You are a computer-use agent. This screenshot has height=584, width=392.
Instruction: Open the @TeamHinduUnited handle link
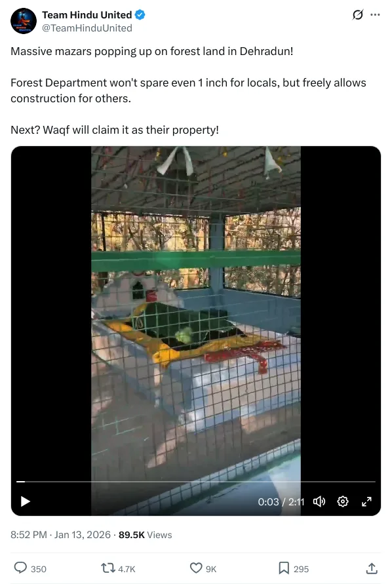[x=87, y=28]
